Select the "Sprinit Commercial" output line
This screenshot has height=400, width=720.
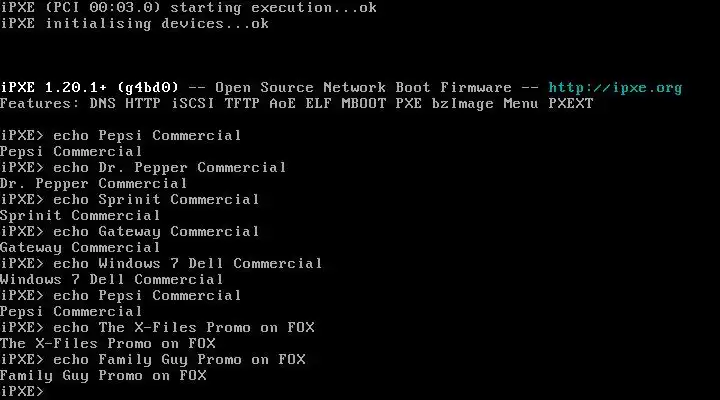[x=80, y=215]
